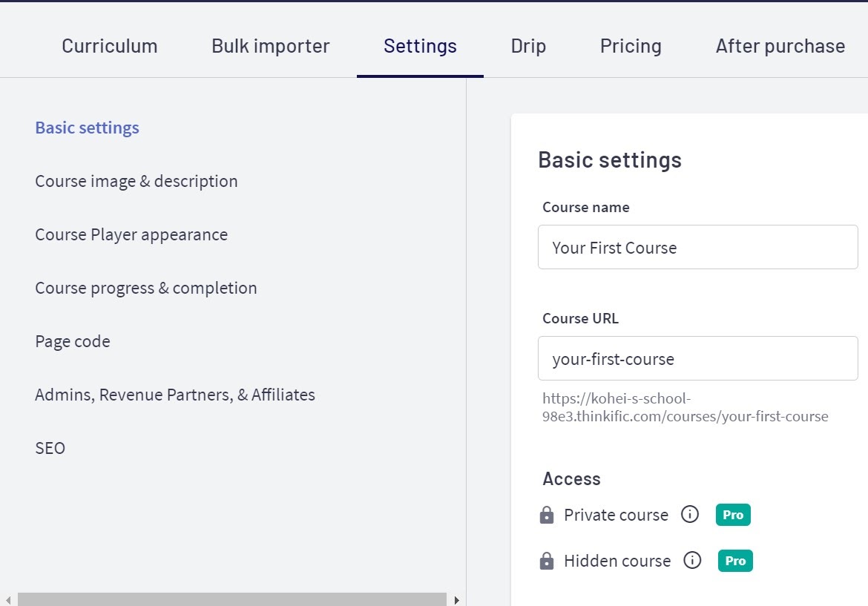The image size is (868, 606).
Task: Click the horizontal scrollbar left arrow
Action: pos(8,599)
